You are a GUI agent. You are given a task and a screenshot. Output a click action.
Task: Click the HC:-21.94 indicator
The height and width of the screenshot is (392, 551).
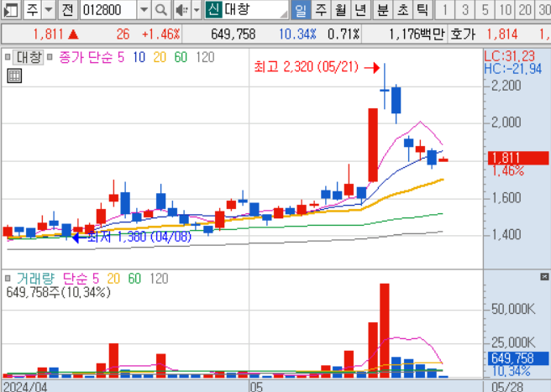pyautogui.click(x=512, y=69)
